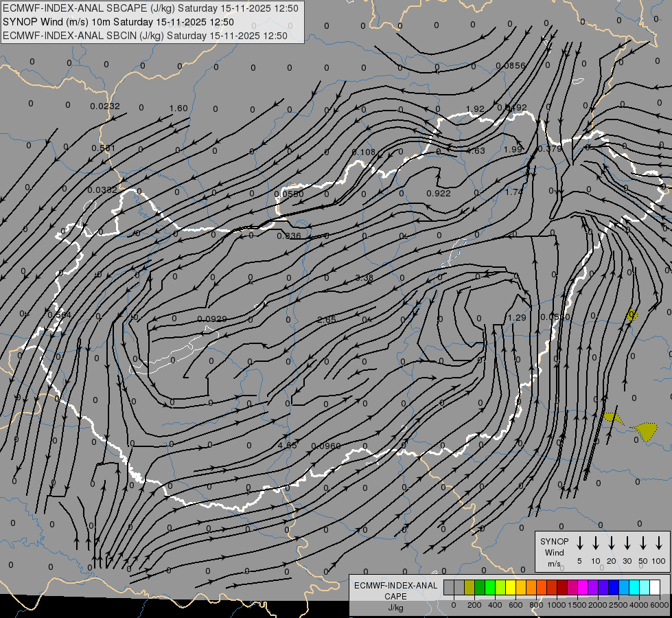Click the map value 0.836
The height and width of the screenshot is (618, 672).
tap(289, 236)
